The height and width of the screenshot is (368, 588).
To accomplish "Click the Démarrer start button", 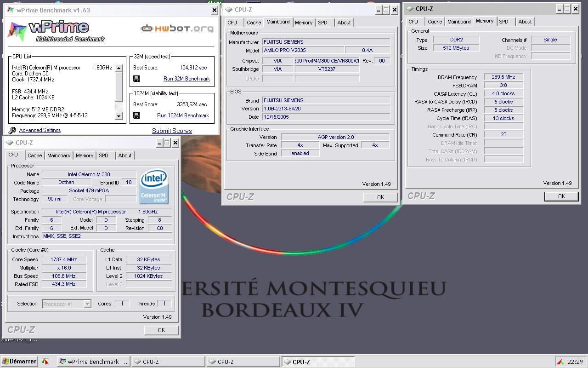I will click(x=19, y=362).
